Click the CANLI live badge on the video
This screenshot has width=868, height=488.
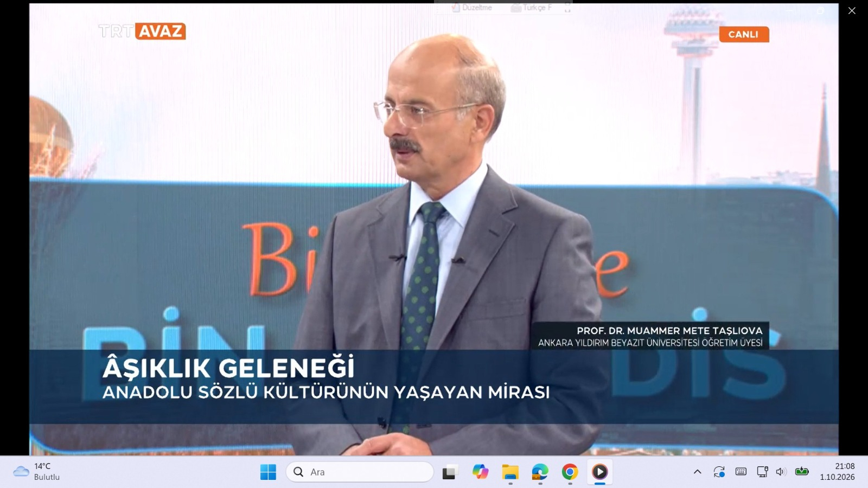coord(744,34)
